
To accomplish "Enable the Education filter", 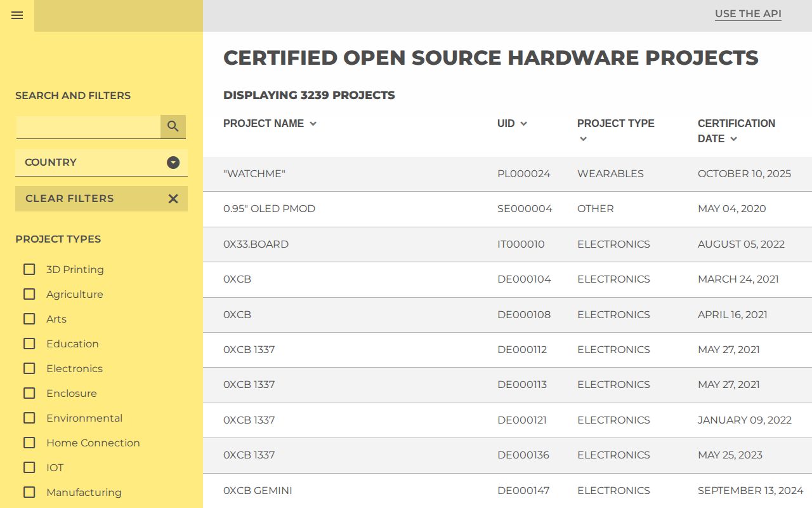I will 29,344.
